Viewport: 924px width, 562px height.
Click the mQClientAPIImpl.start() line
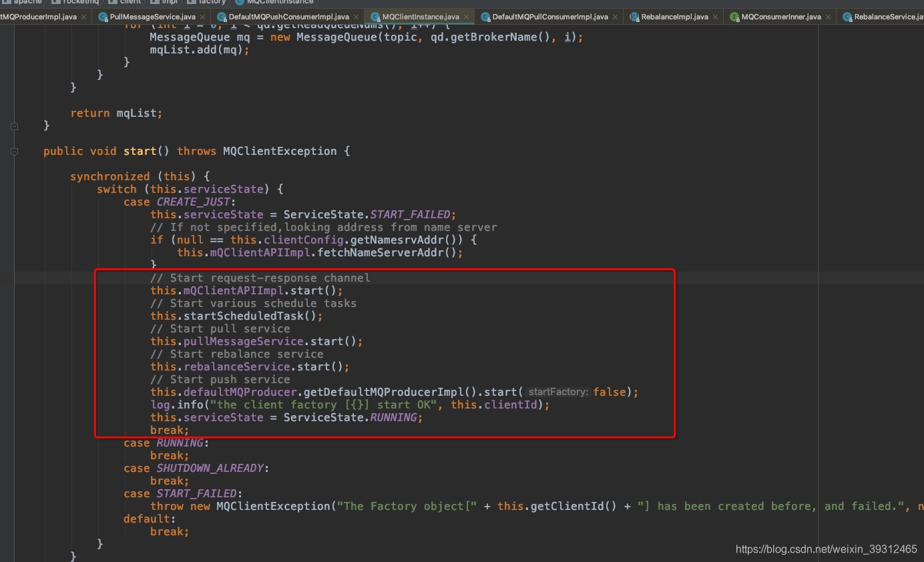246,291
